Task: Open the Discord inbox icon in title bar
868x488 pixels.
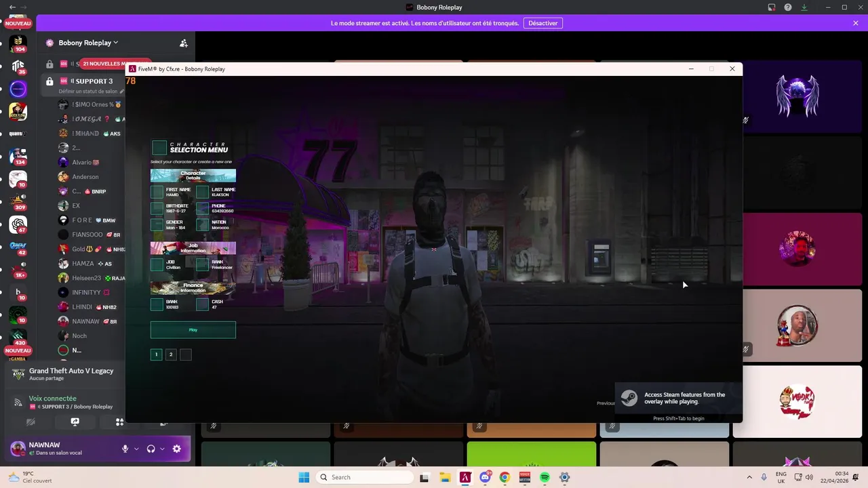Action: (772, 7)
